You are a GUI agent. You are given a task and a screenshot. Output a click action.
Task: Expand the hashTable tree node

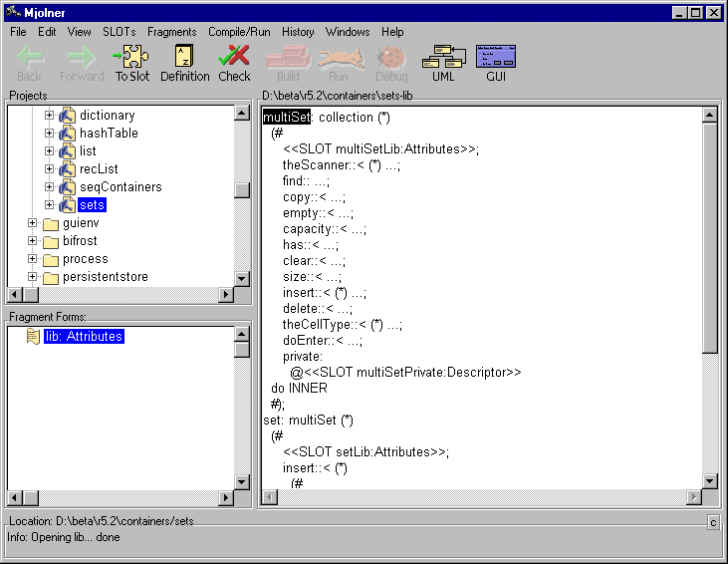[50, 134]
